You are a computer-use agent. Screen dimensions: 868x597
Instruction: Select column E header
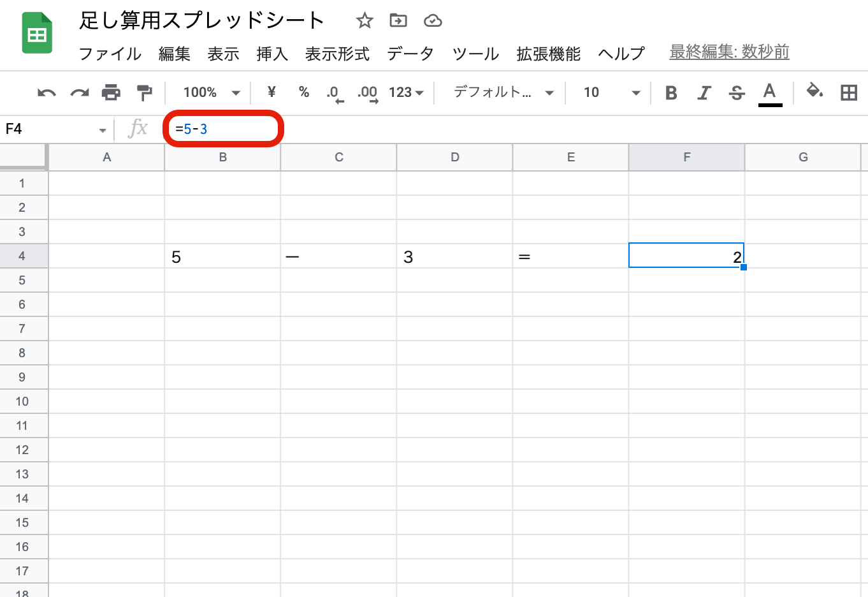point(570,158)
